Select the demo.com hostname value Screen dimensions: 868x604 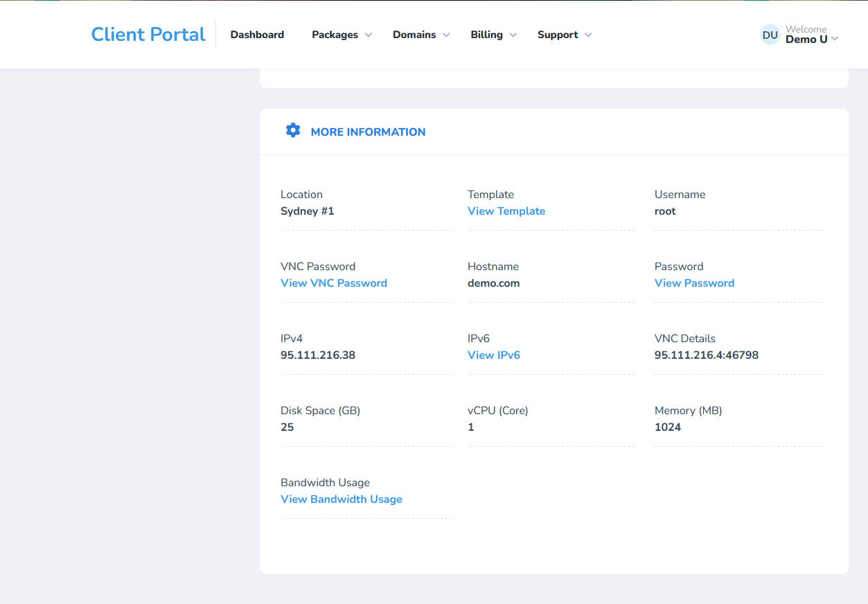tap(494, 283)
